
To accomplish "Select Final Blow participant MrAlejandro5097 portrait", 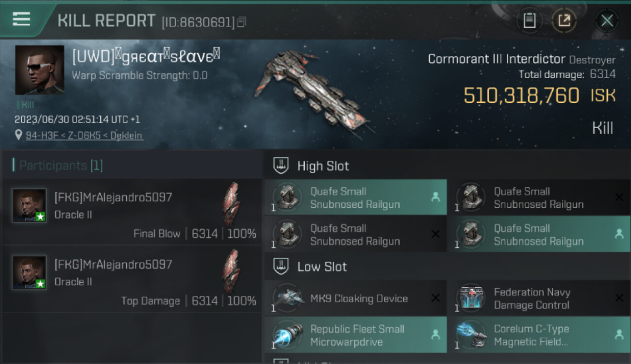I will click(x=29, y=205).
